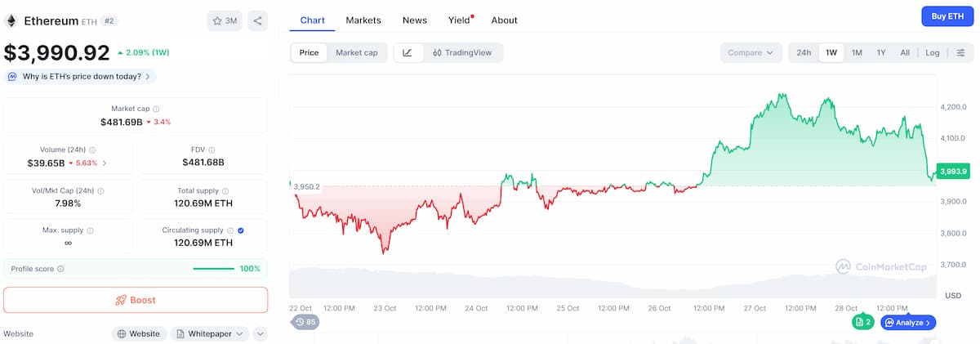Set the chart range to 1W
This screenshot has width=980, height=344.
coord(831,53)
